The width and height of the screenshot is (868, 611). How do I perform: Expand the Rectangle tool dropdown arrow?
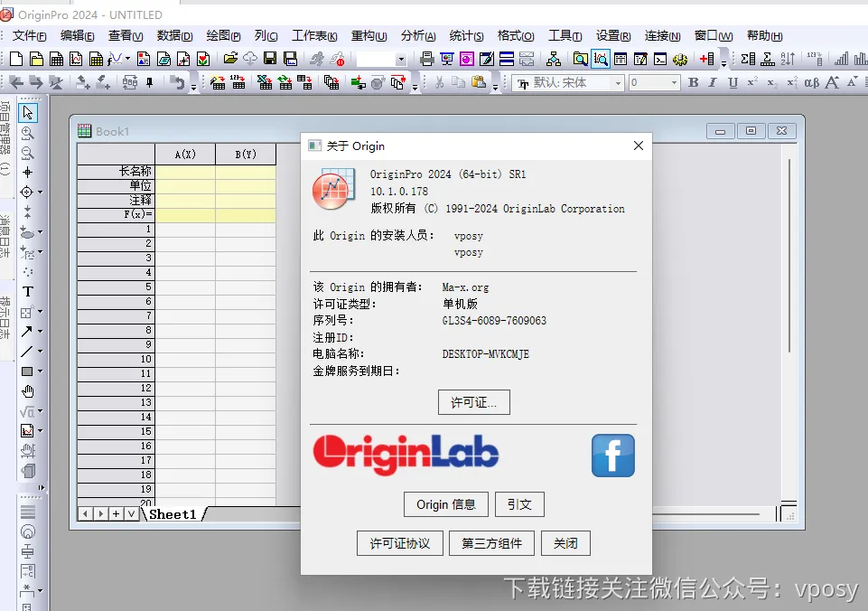40,371
